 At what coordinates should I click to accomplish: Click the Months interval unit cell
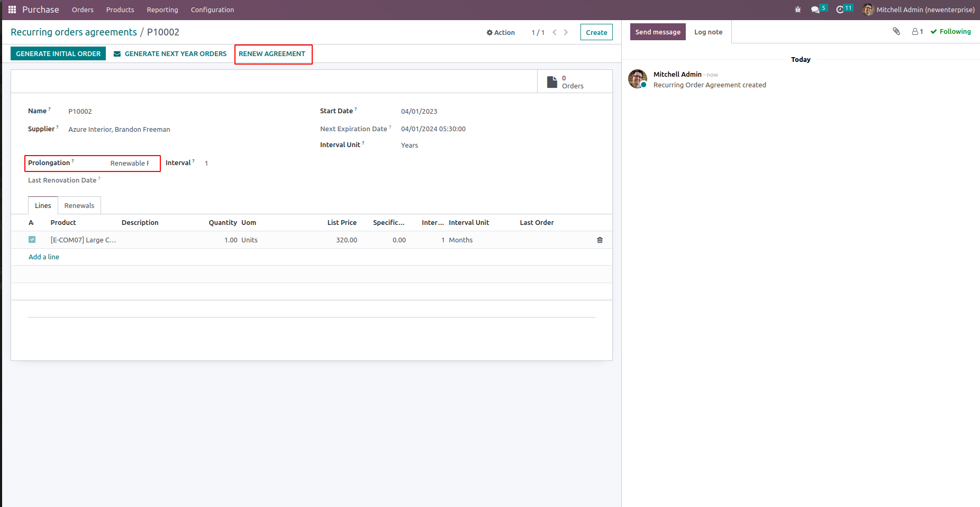tap(461, 240)
